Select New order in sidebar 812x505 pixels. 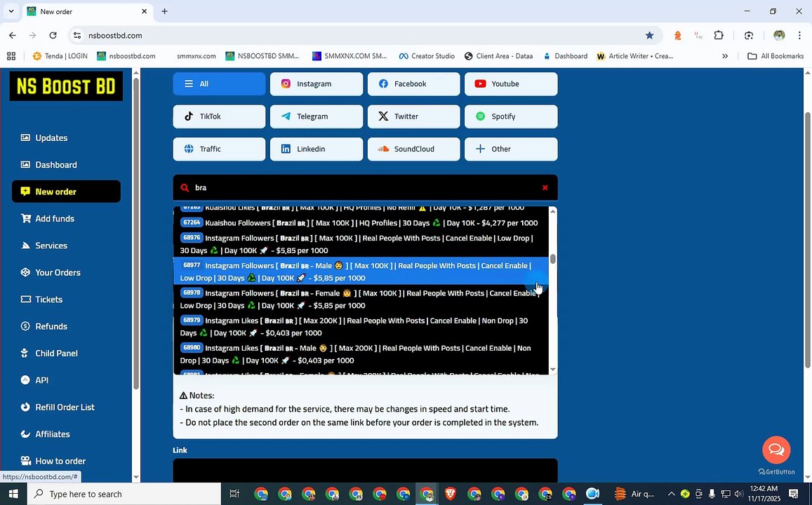pyautogui.click(x=66, y=191)
